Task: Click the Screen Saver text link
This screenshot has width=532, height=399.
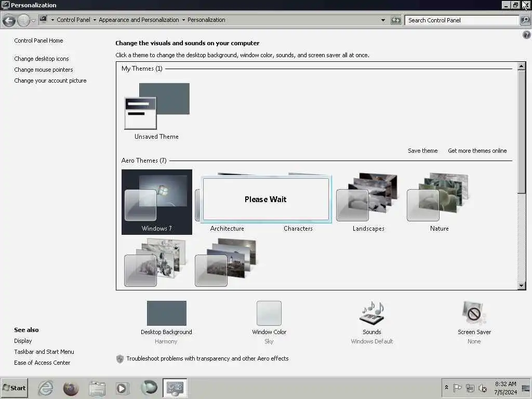Action: click(x=474, y=332)
